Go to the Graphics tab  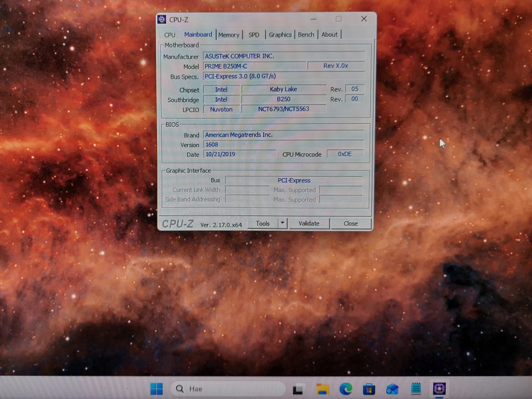(280, 35)
